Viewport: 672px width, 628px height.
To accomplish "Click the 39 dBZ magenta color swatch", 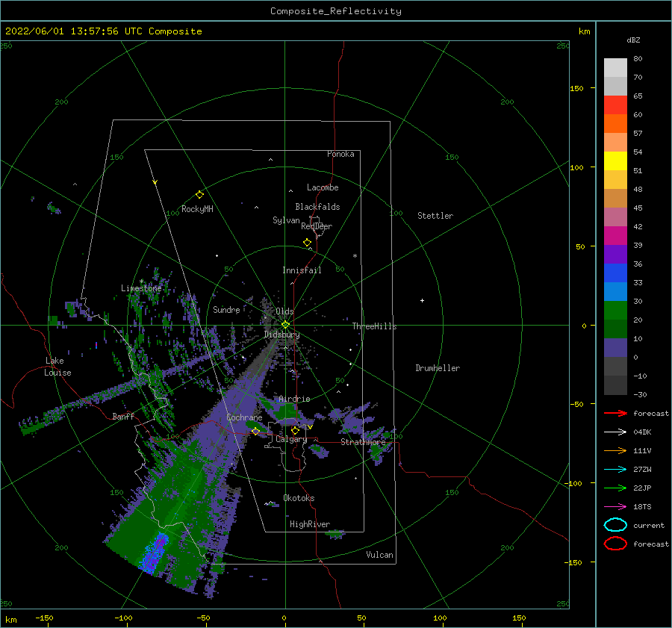I will pos(615,236).
